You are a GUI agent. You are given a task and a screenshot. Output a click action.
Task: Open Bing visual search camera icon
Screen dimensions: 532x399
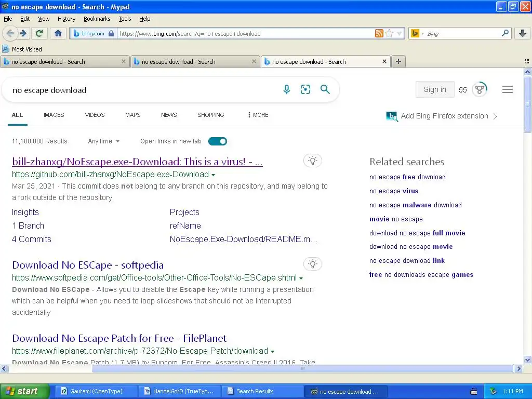pos(305,89)
